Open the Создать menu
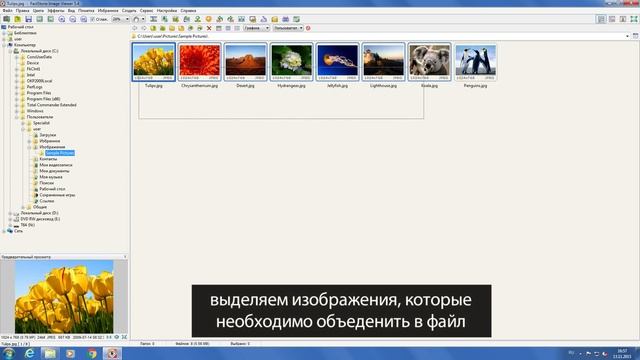The width and height of the screenshot is (640, 360). pyautogui.click(x=129, y=11)
